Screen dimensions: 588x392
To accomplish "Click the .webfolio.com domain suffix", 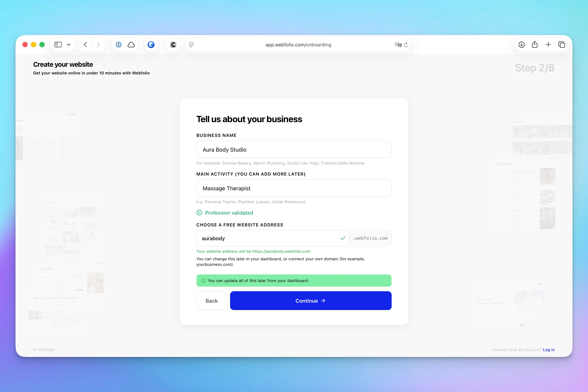I will [370, 238].
